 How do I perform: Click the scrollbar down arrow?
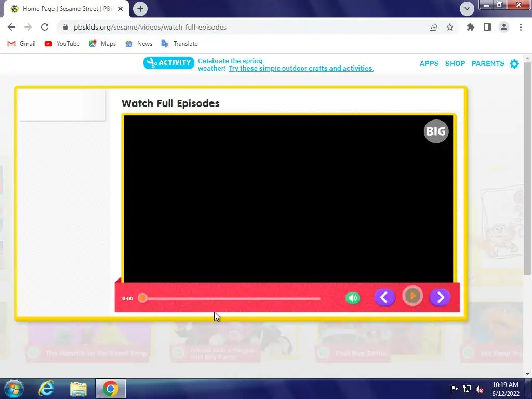(528, 373)
